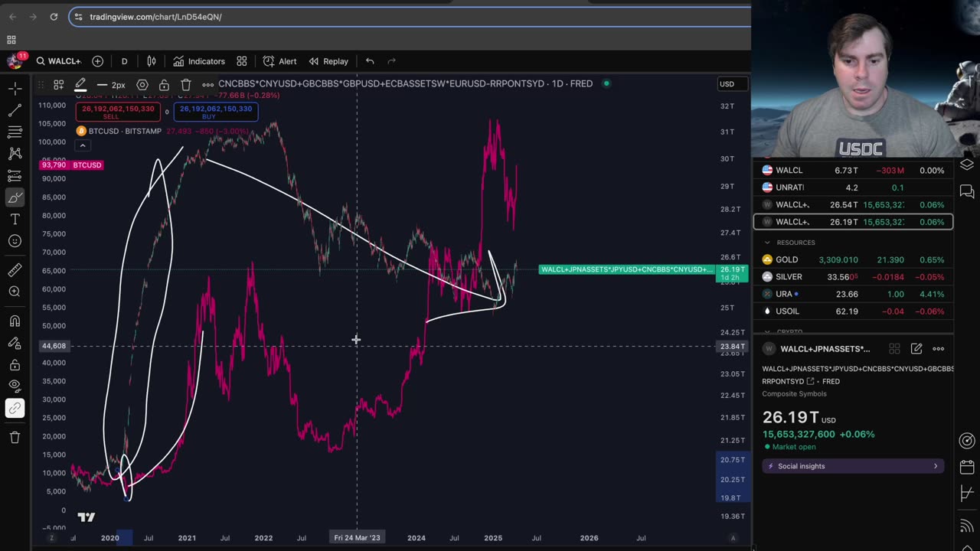The height and width of the screenshot is (551, 980).
Task: Open the candlestick chart style menu
Action: [152, 61]
